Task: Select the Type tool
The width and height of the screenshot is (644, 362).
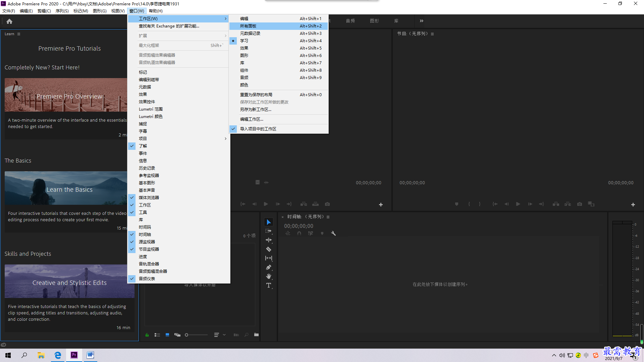Action: point(269,285)
